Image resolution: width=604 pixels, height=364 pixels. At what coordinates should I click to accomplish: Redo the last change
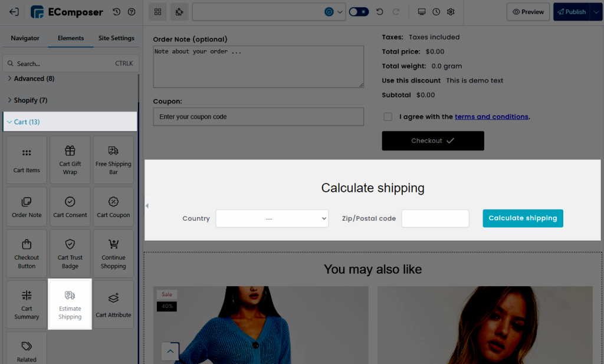396,12
